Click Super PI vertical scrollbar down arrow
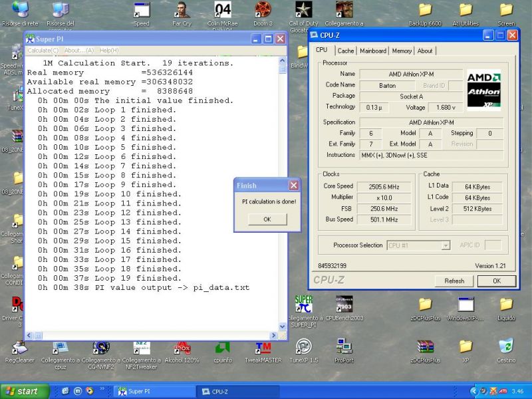The width and height of the screenshot is (532, 399). pyautogui.click(x=282, y=327)
